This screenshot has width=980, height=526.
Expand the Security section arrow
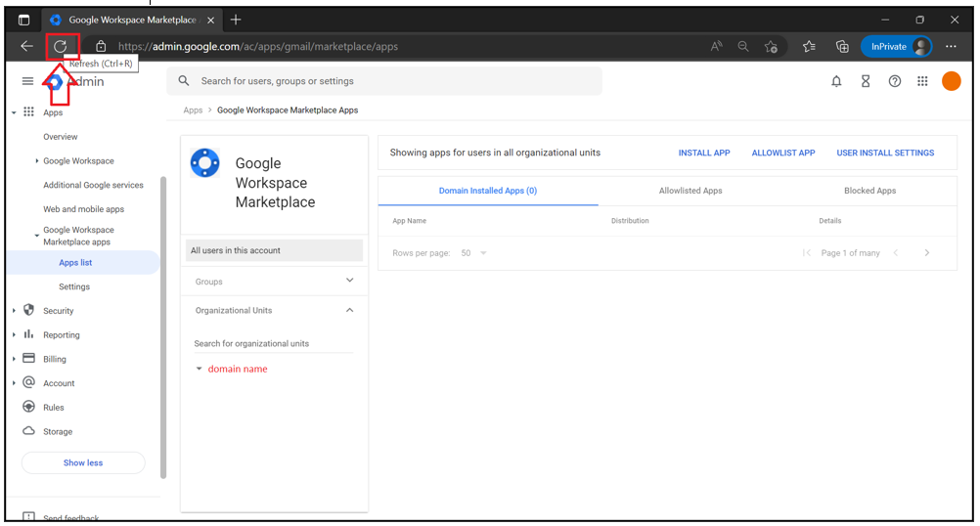[14, 311]
